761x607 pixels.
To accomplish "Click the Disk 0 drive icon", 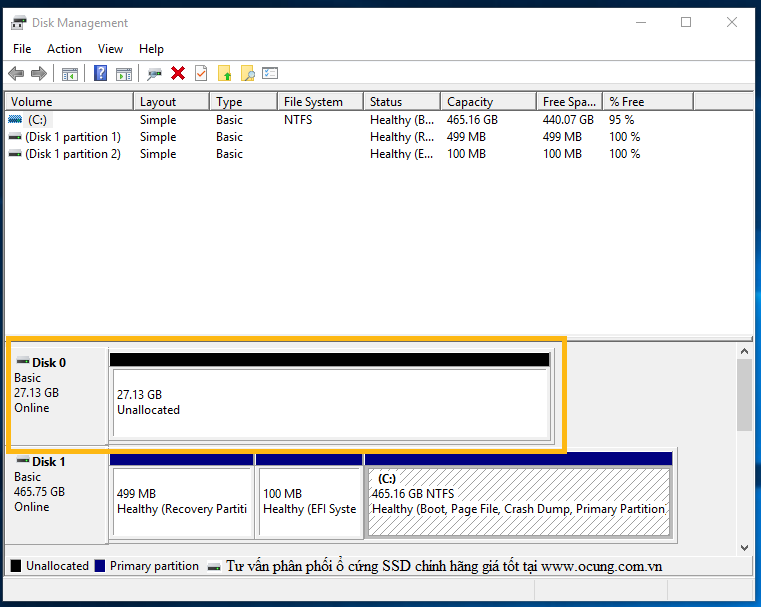I will (x=23, y=361).
